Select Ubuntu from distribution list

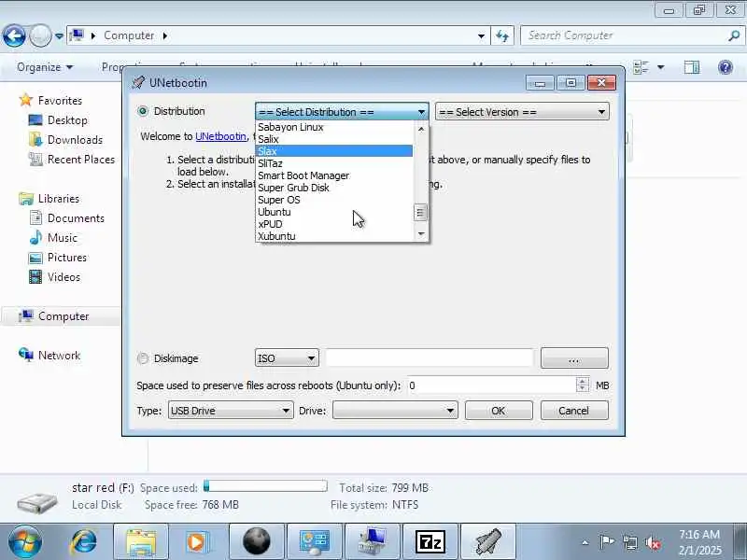tap(334, 212)
